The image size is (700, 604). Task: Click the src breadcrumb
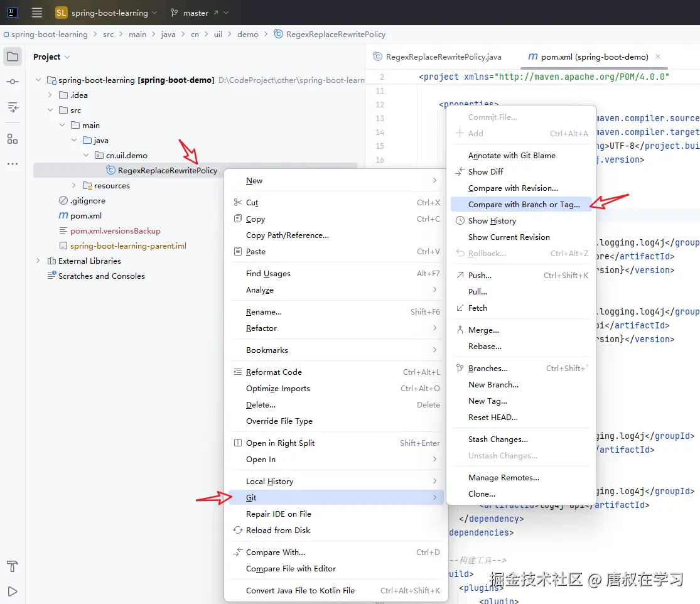click(109, 35)
